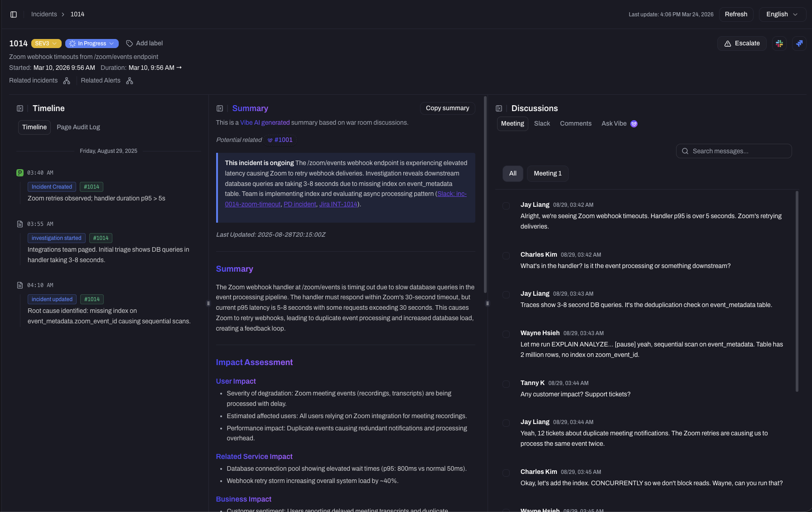Click the investigation started tag

point(57,238)
